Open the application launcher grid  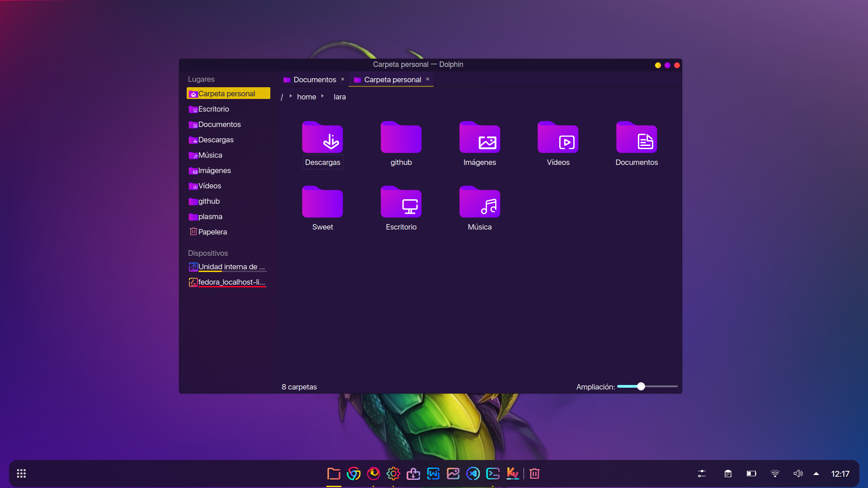[x=21, y=474]
